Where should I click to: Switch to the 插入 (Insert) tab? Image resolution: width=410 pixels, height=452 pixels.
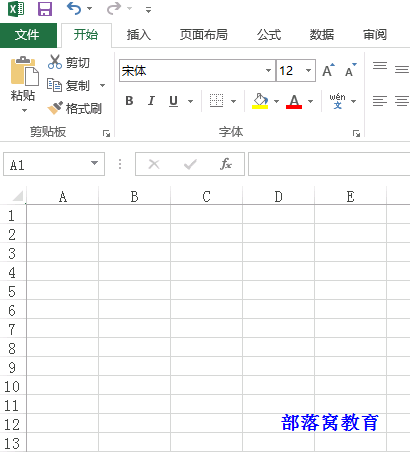tap(139, 35)
